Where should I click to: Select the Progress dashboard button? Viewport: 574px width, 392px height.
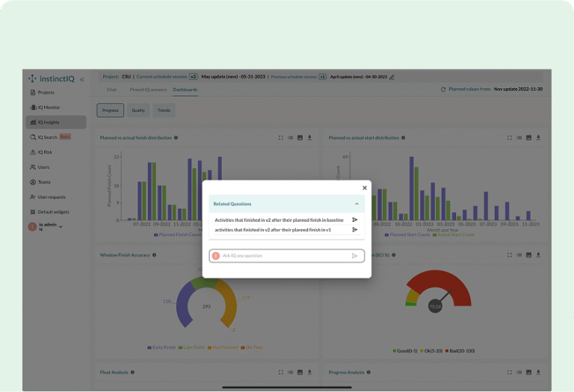110,111
